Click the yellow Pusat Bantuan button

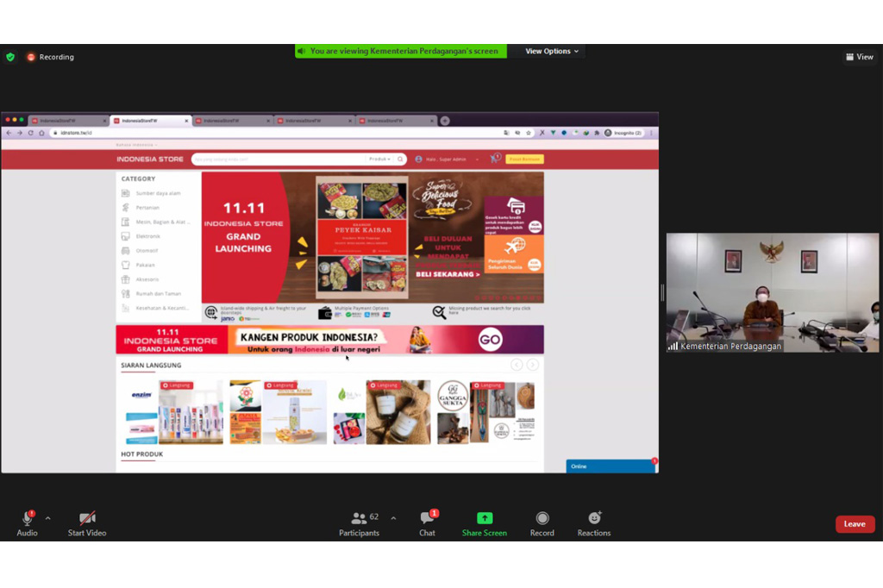click(x=524, y=160)
